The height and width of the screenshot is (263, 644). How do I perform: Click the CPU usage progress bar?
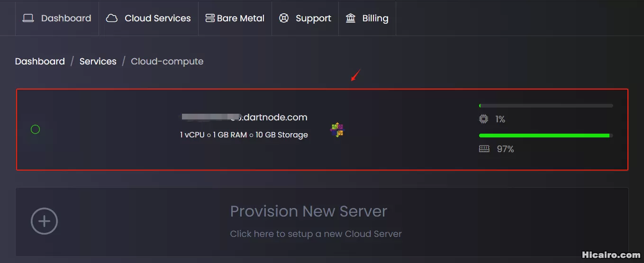pos(546,106)
